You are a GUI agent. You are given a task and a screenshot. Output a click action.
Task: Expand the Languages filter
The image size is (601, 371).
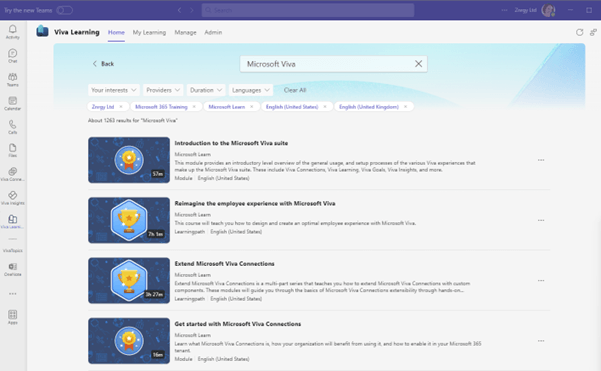click(251, 90)
